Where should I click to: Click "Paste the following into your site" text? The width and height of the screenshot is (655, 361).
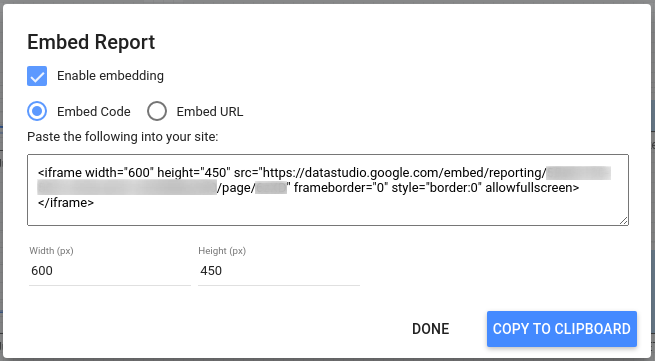point(122,137)
